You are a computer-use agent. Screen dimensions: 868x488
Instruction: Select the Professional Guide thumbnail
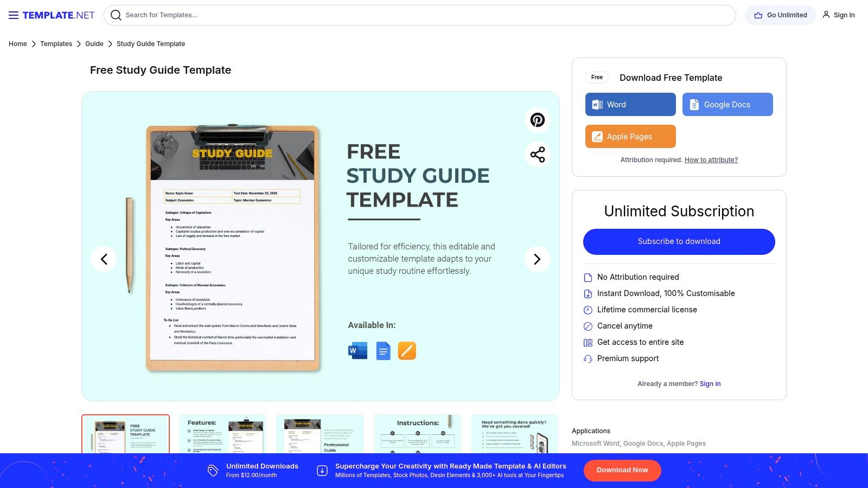(x=320, y=434)
